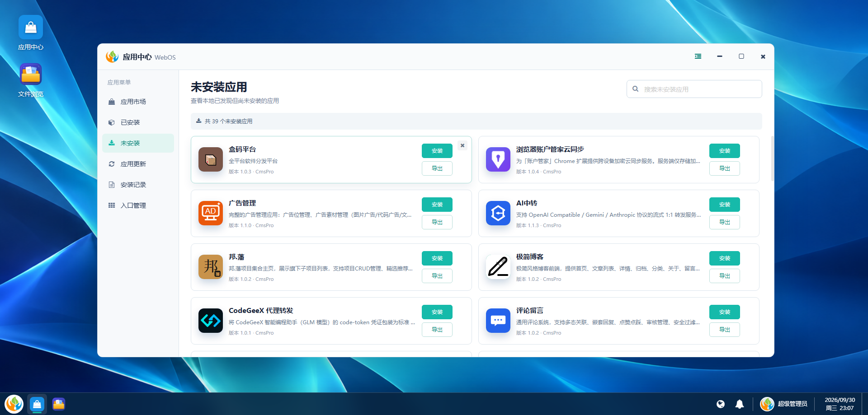The image size is (868, 415).
Task: Click the 版本 1.1.3 · CmsPro text
Action: pyautogui.click(x=538, y=225)
